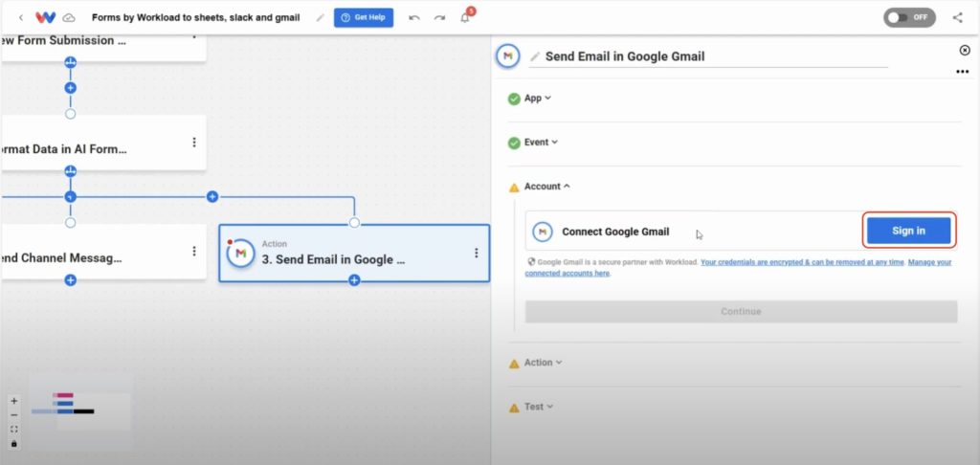Undo the last change
Viewport: 980px width, 465px height.
[x=413, y=17]
